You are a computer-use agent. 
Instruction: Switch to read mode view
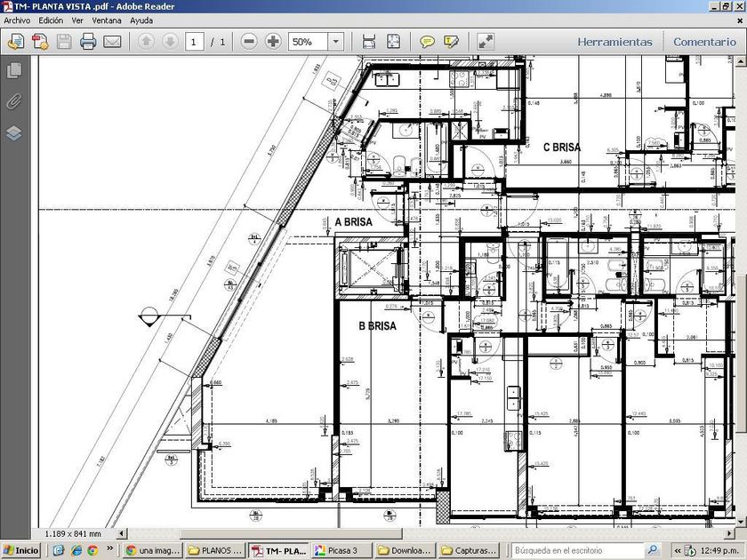pos(486,42)
